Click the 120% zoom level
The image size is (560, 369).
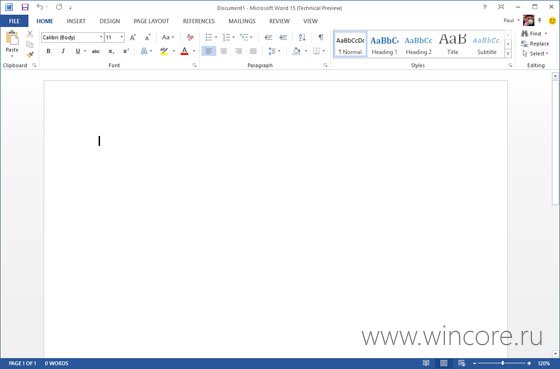544,363
